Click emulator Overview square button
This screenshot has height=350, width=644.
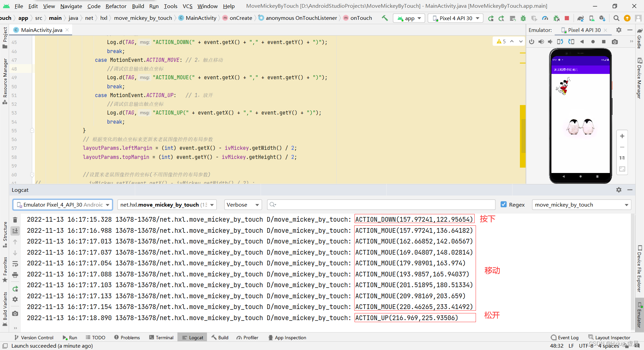coord(604,42)
